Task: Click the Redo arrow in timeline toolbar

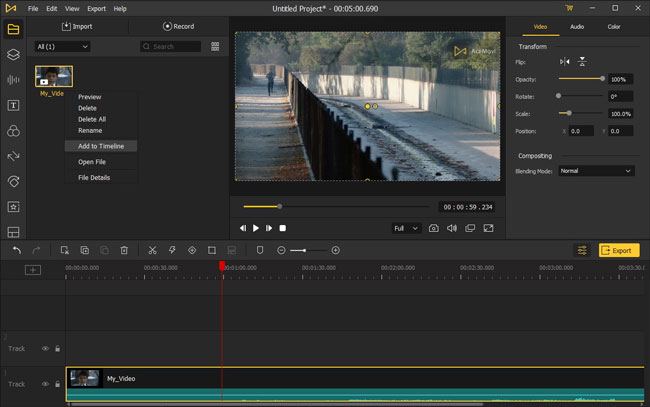Action: pyautogui.click(x=36, y=250)
